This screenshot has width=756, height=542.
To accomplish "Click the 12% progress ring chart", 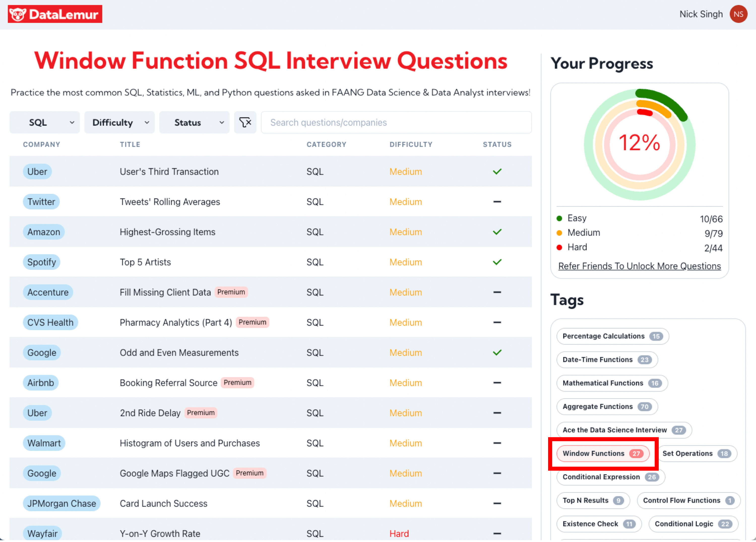I will pyautogui.click(x=639, y=144).
